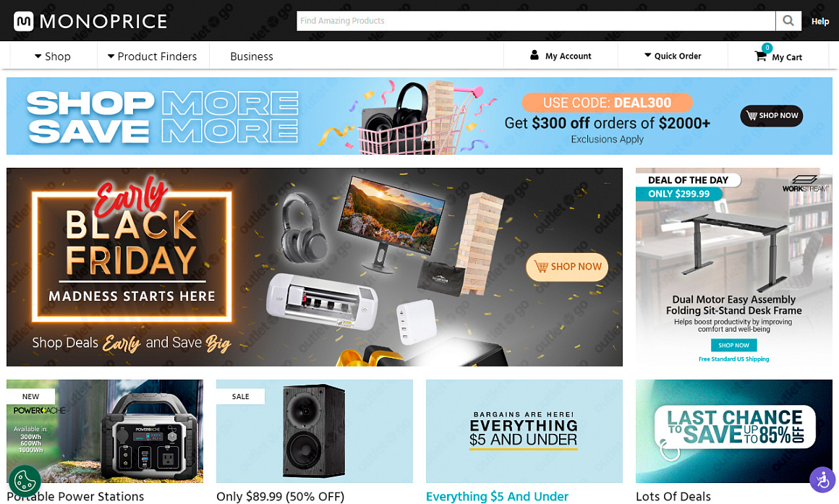
Task: Click Shop Now on DEAL300 banner
Action: pos(772,116)
